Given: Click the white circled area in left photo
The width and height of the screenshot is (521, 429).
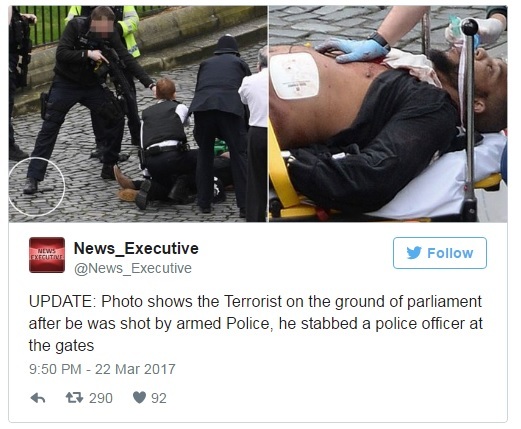Looking at the screenshot, I should point(36,187).
